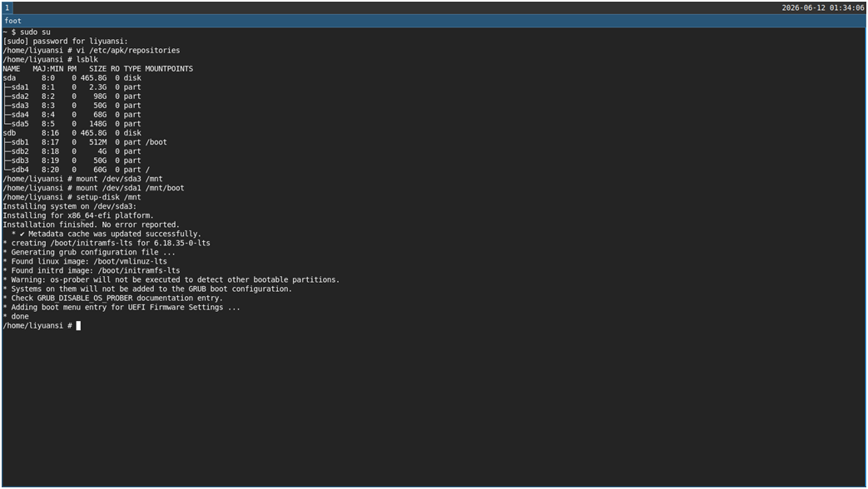Click the foot window title bar

pyautogui.click(x=434, y=21)
